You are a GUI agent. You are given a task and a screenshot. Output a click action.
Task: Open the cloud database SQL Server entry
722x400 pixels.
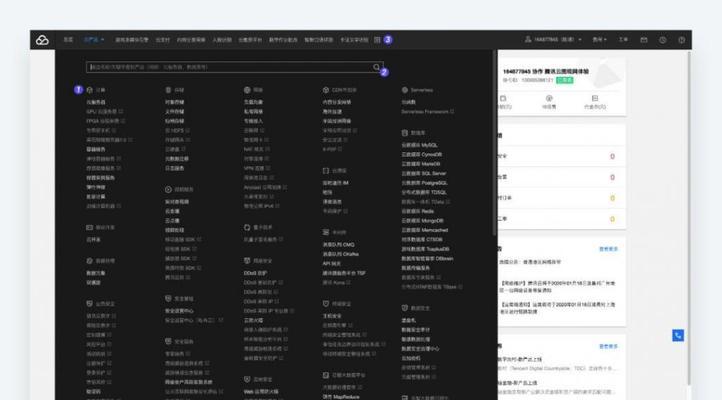[424, 174]
